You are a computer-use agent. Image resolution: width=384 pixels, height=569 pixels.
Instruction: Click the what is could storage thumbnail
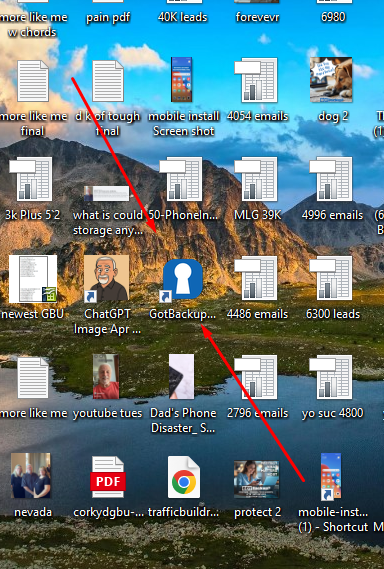106,193
